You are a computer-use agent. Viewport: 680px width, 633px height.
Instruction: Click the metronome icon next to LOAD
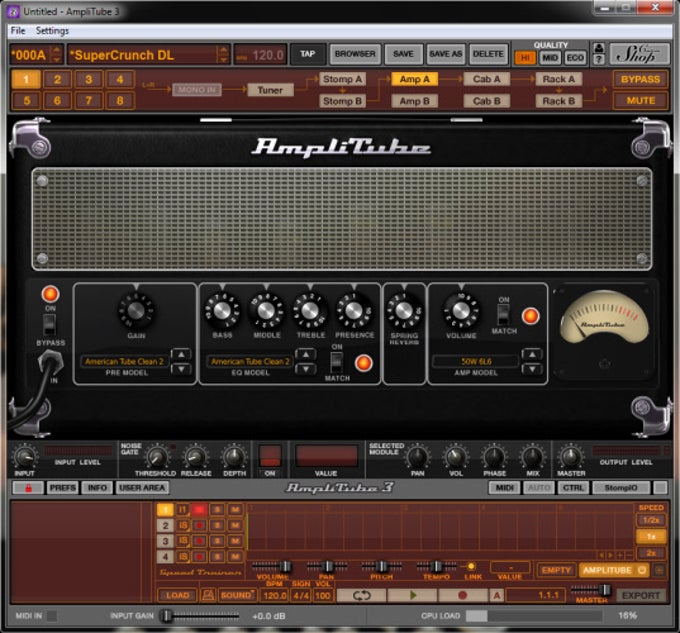[208, 595]
